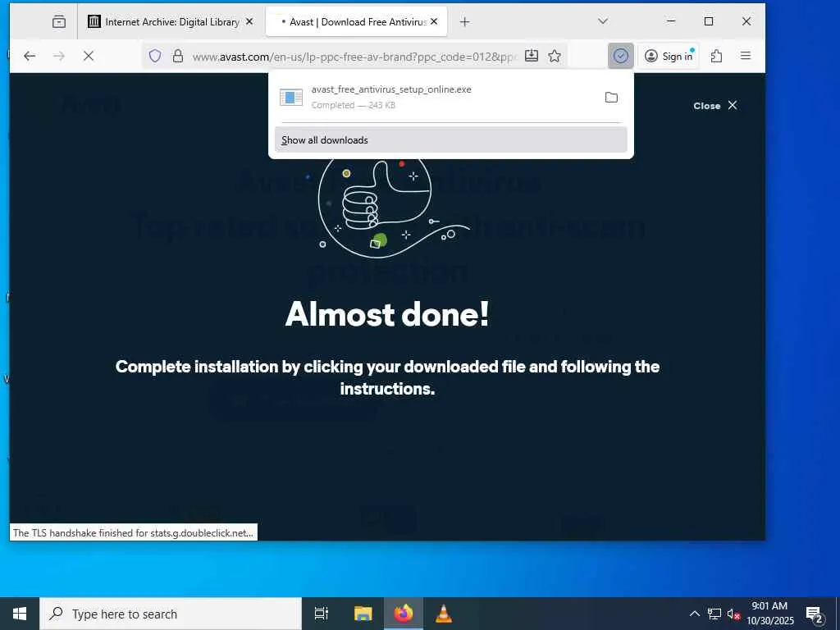Image resolution: width=840 pixels, height=630 pixels.
Task: Sign in to Firefox account
Action: click(669, 56)
